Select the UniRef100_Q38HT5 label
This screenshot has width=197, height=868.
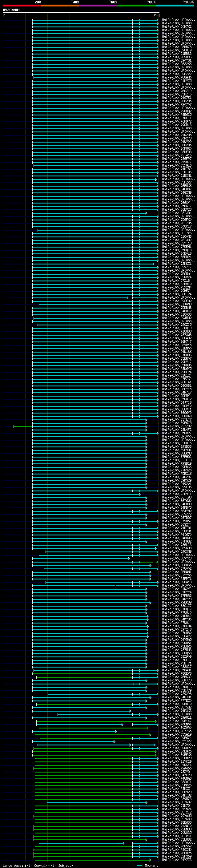tap(177, 443)
